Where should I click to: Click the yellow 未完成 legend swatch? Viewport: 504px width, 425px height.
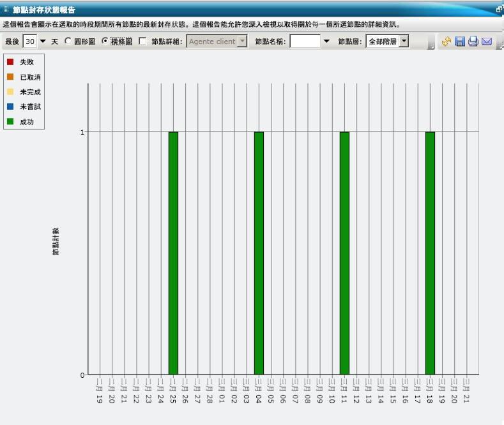(x=10, y=91)
